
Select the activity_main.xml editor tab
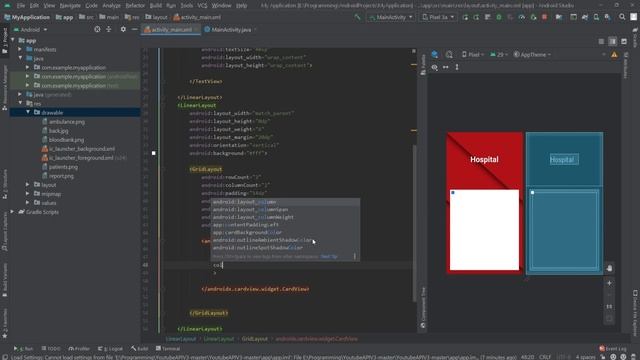pos(171,30)
